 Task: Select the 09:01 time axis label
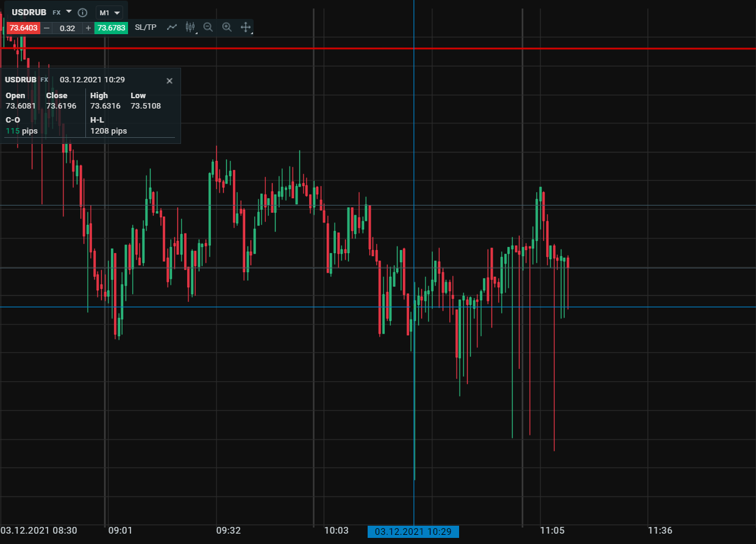121,531
